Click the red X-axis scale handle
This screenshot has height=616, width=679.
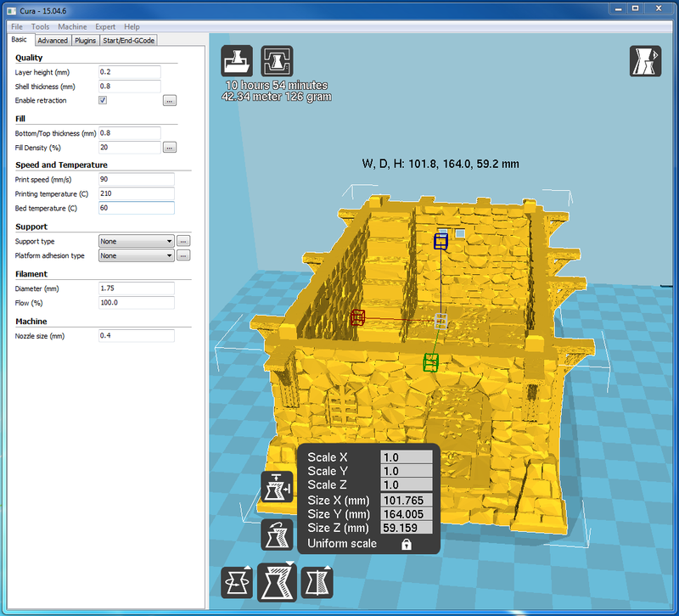(x=357, y=317)
